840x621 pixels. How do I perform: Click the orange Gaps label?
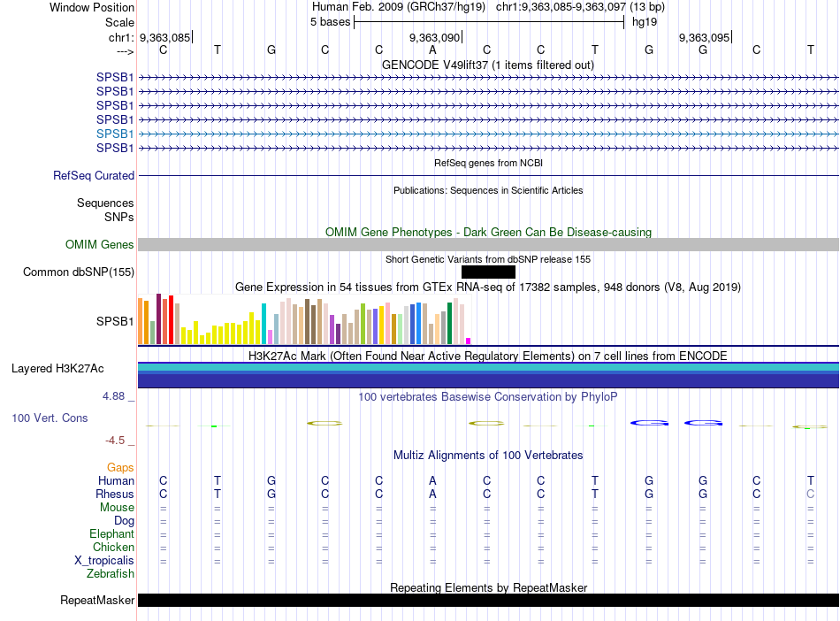coord(120,468)
